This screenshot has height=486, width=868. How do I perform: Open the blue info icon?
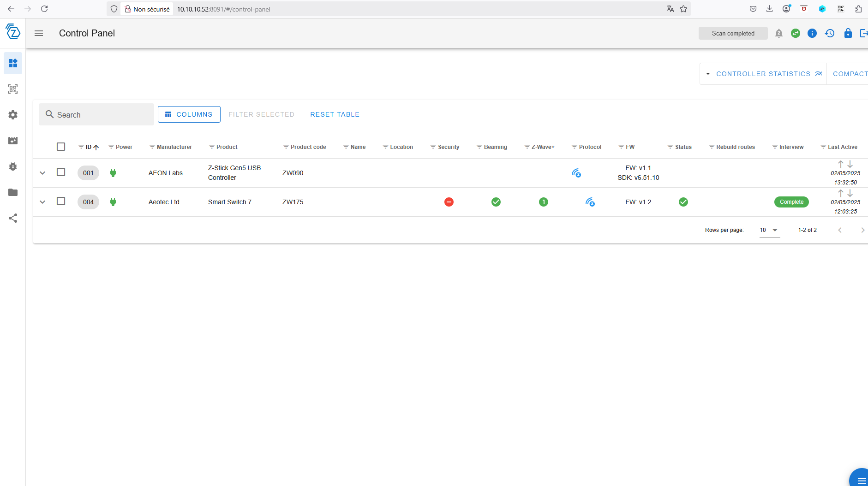tap(812, 33)
